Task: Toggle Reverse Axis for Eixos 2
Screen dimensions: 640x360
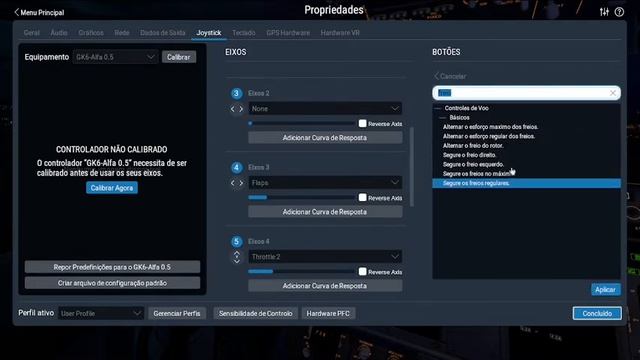Action: 362,123
